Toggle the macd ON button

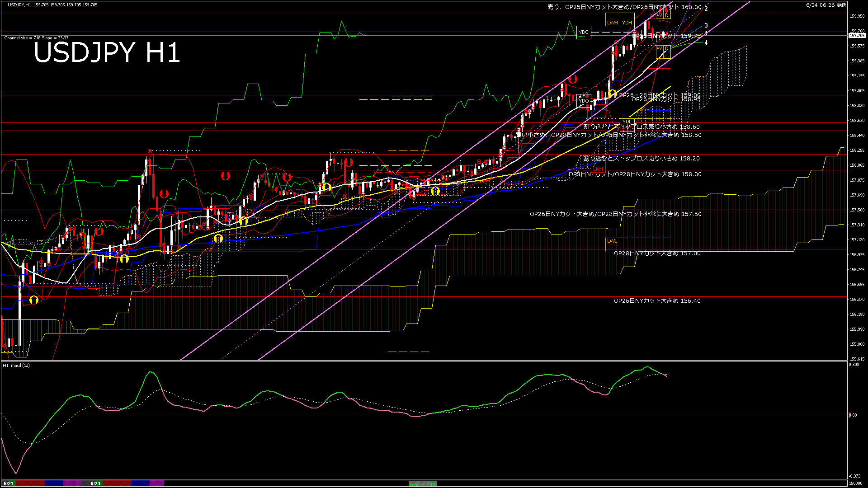423,484
